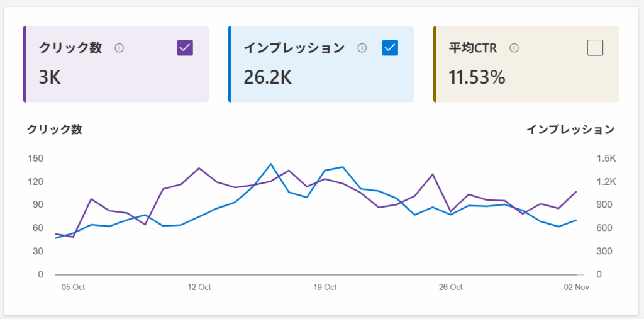This screenshot has height=319, width=644.
Task: Click the 3K clicks value
Action: pyautogui.click(x=50, y=77)
